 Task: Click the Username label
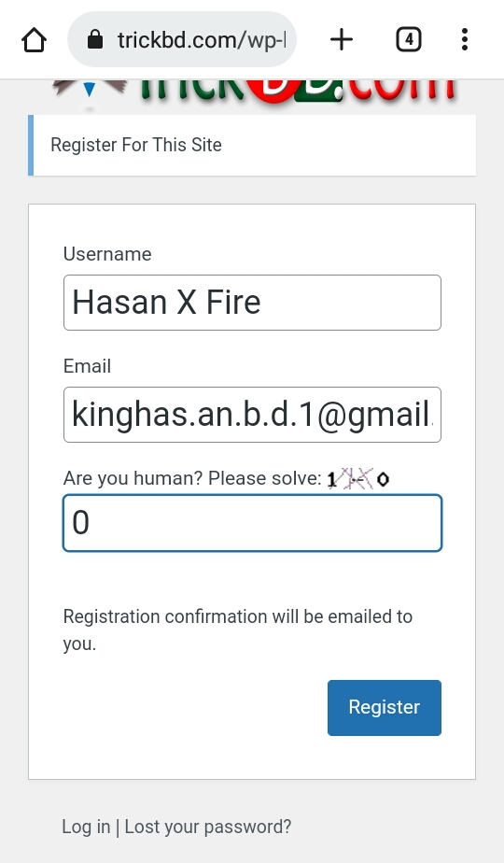(107, 254)
